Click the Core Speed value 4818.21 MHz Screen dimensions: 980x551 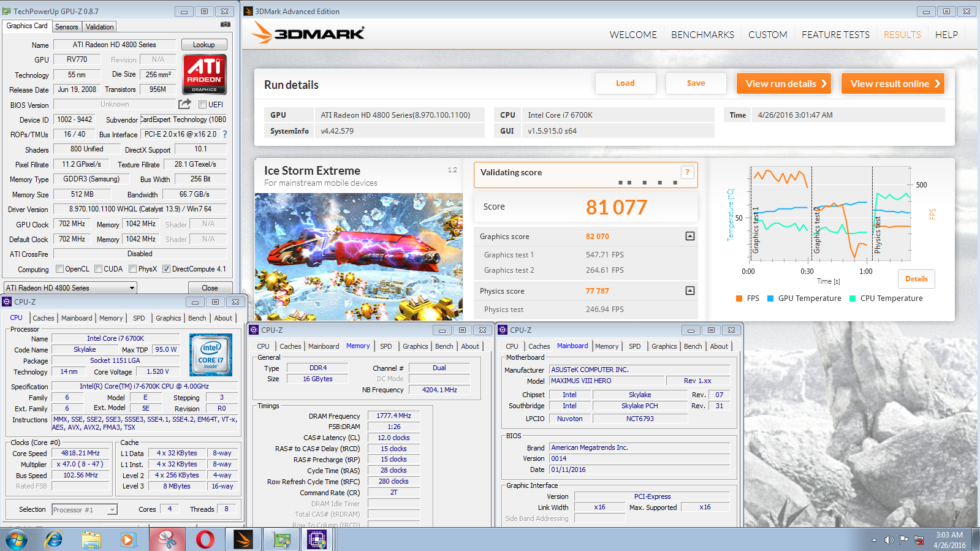pos(80,454)
